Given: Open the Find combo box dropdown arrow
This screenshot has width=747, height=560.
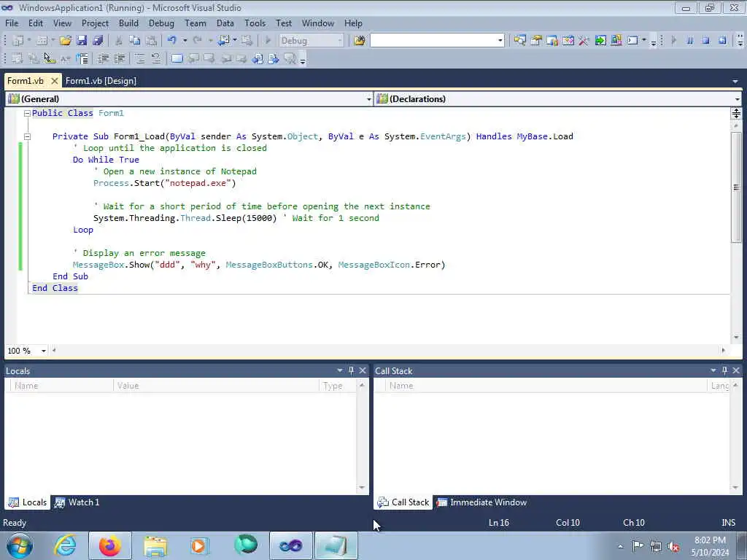Looking at the screenshot, I should pyautogui.click(x=500, y=41).
